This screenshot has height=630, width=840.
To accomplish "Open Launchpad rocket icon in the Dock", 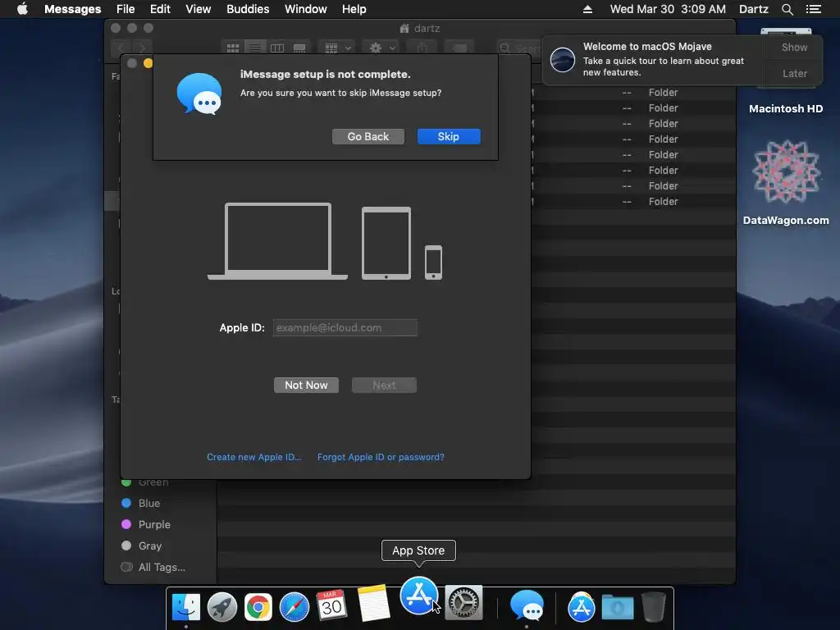I will (221, 606).
